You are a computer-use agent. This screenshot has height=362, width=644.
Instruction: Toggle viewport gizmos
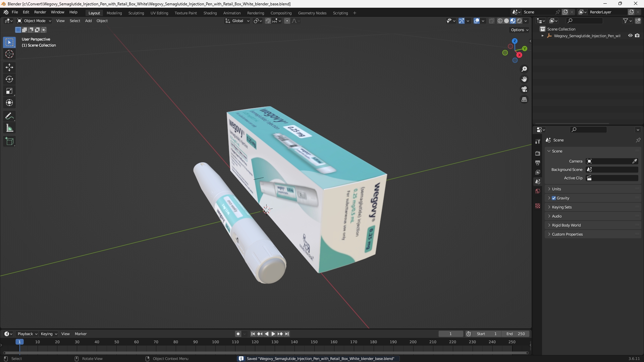click(462, 21)
